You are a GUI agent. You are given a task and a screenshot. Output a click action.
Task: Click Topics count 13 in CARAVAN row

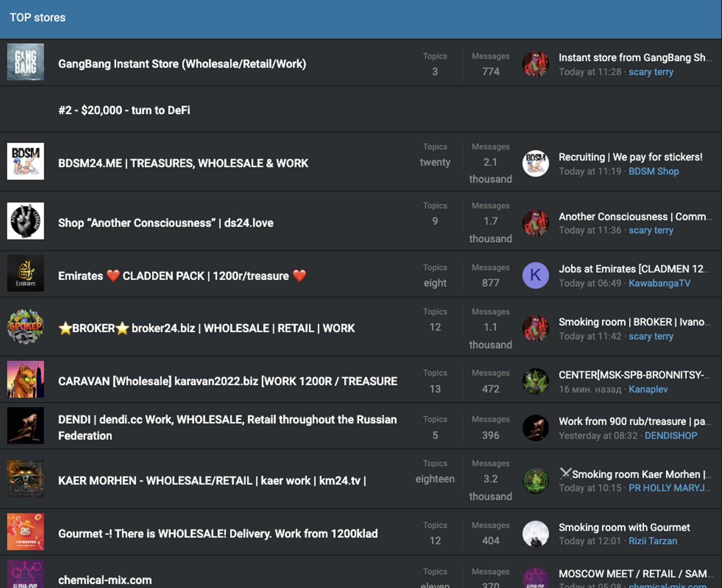(x=435, y=389)
